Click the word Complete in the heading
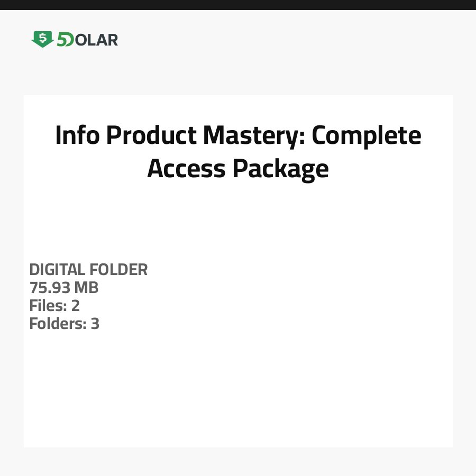Viewport: 476px width, 476px height. [366, 135]
